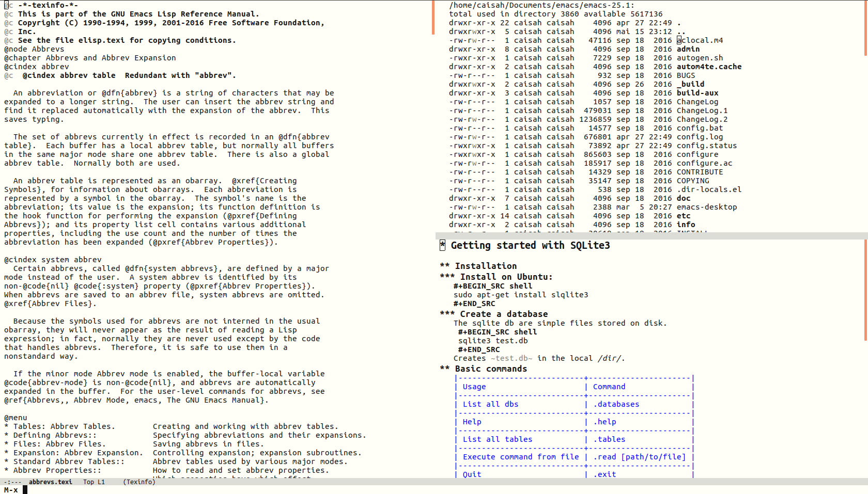
Task: Click the '.exit' command cell
Action: [605, 474]
